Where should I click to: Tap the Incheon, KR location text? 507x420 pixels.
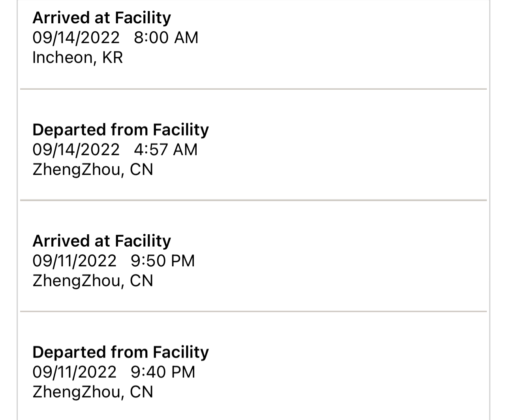(77, 58)
